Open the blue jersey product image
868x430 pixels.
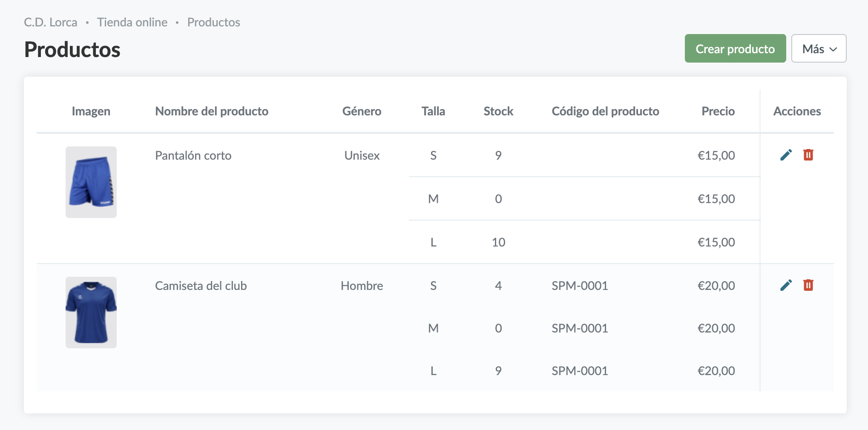coord(91,312)
